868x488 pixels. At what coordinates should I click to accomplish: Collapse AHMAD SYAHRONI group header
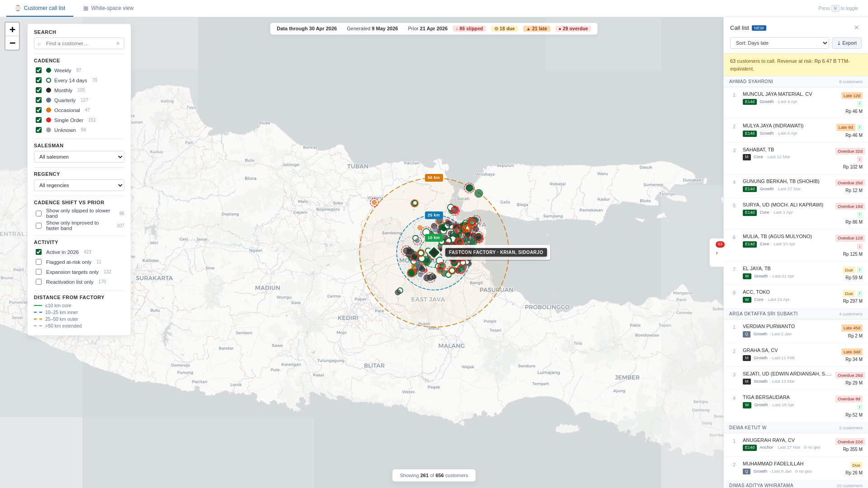coord(796,82)
